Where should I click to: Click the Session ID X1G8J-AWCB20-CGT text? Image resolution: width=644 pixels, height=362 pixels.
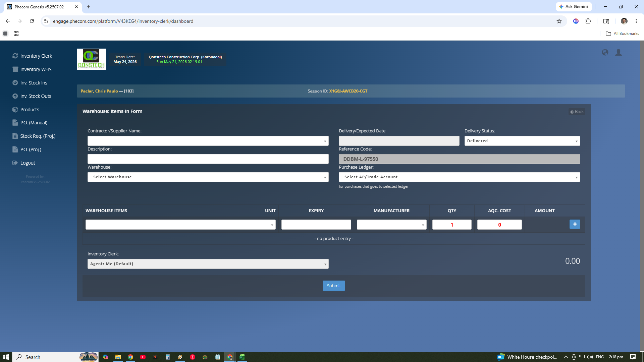tap(348, 91)
